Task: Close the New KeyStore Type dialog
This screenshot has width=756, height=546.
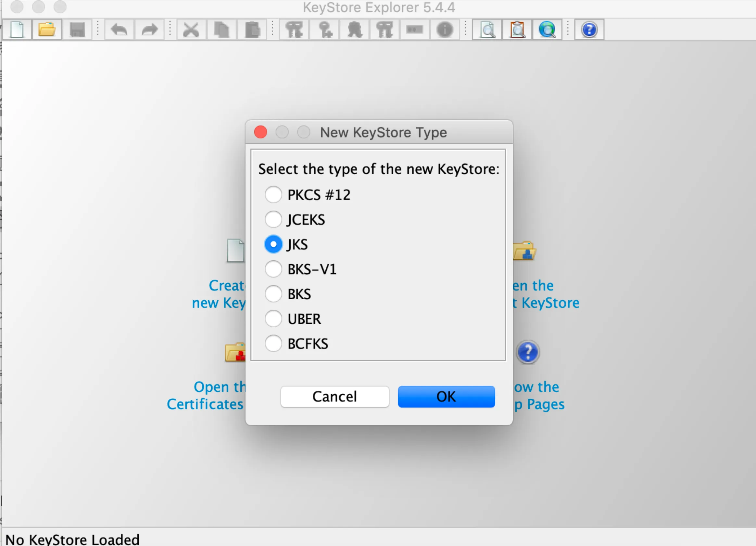Action: coord(260,132)
